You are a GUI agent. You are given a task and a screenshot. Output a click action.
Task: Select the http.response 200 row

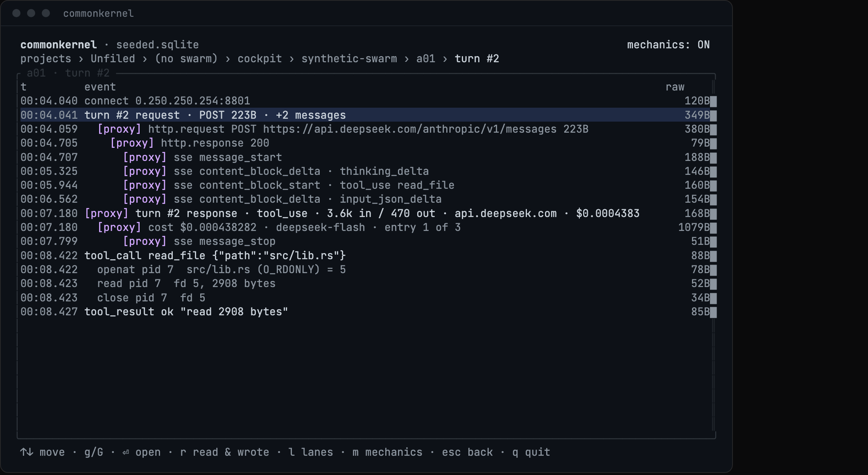[366, 143]
